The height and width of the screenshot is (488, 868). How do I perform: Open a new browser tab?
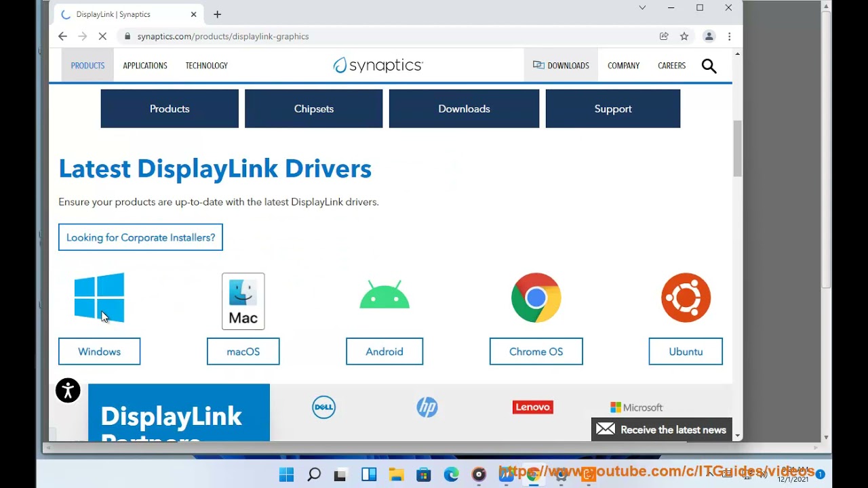[x=217, y=14]
